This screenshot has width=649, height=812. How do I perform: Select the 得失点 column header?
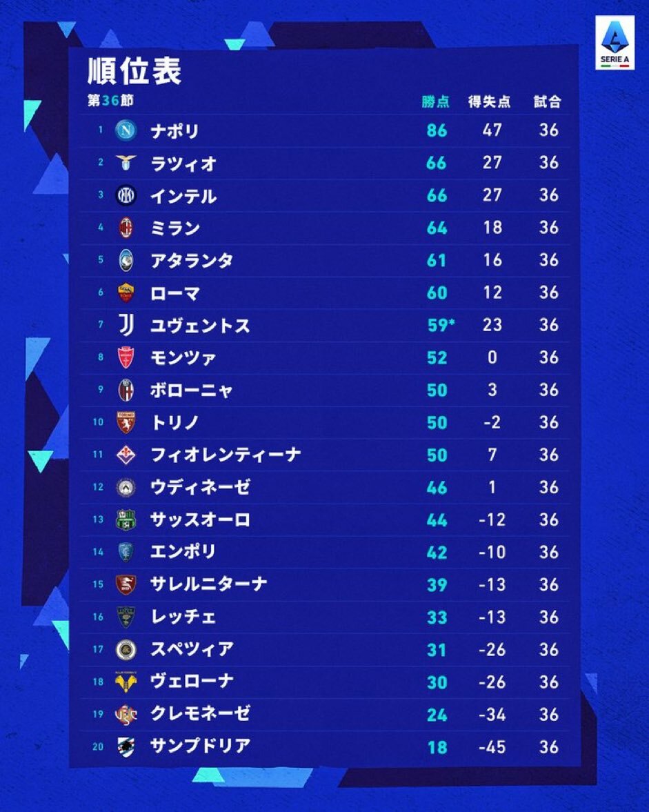(x=490, y=101)
